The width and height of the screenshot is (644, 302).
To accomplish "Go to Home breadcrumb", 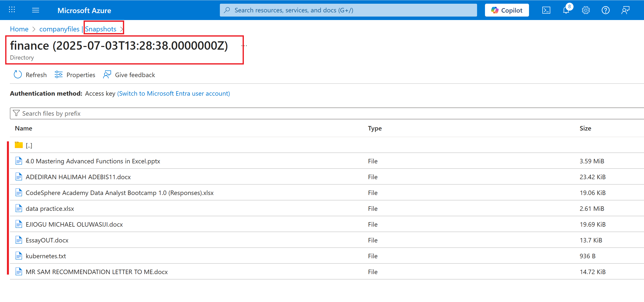I will tap(19, 29).
